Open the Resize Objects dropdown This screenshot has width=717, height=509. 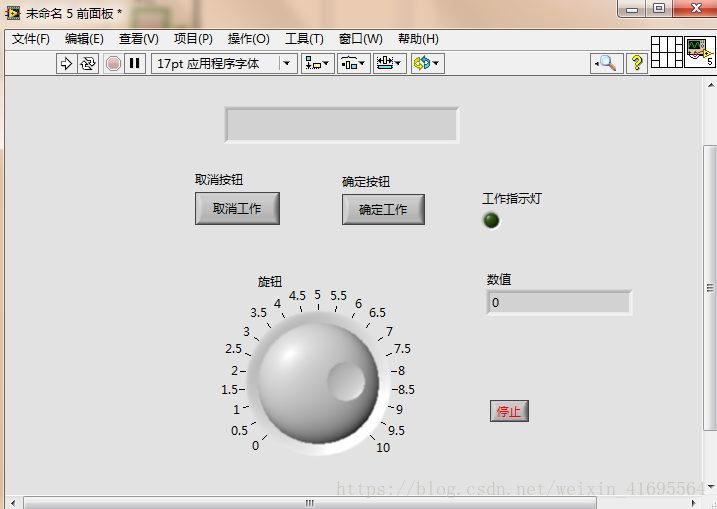click(x=389, y=63)
